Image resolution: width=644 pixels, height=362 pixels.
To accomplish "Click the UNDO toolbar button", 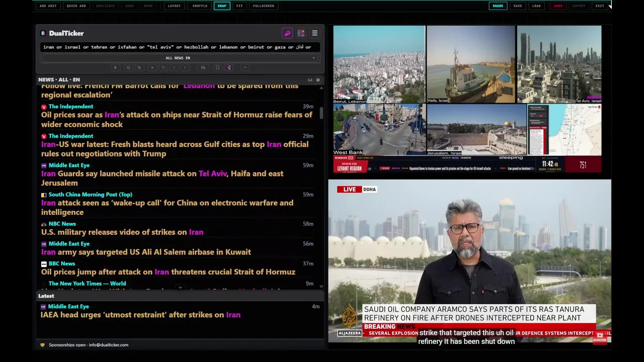I will tap(129, 6).
